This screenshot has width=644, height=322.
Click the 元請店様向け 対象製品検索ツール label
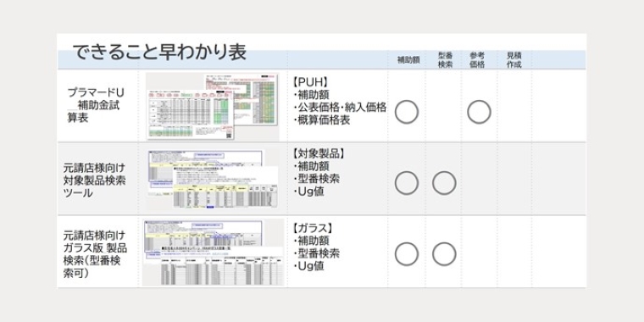pos(94,180)
